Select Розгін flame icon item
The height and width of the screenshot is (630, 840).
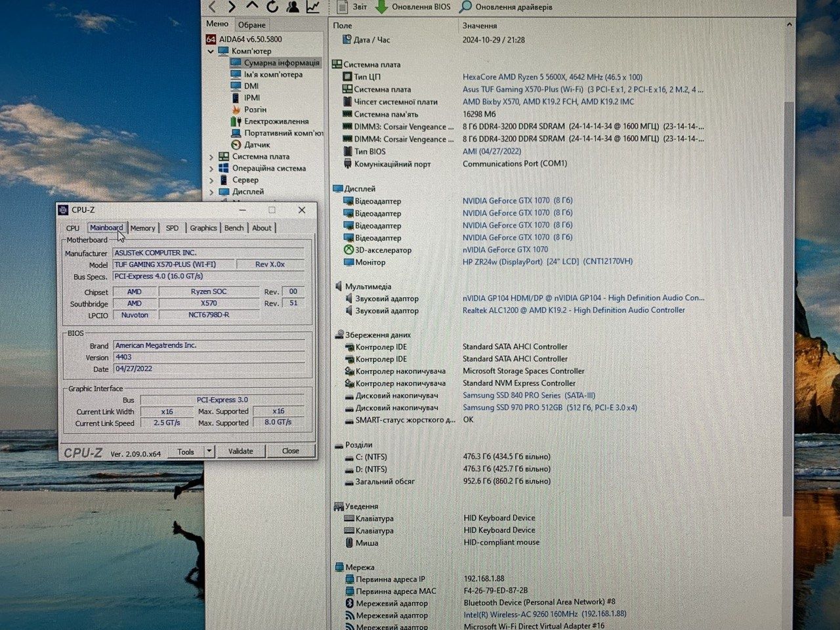click(248, 110)
